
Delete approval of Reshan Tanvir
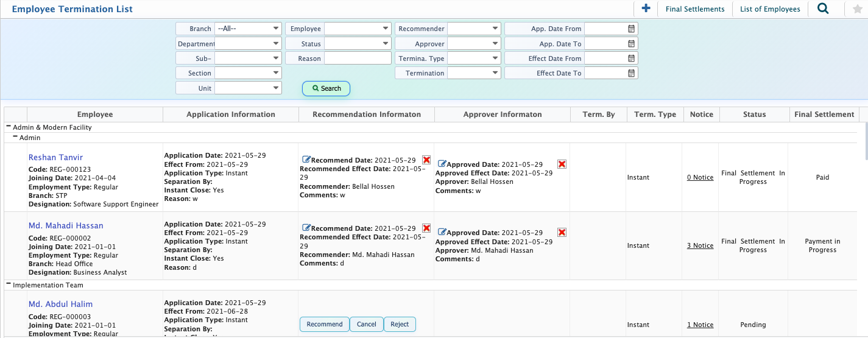tap(562, 164)
